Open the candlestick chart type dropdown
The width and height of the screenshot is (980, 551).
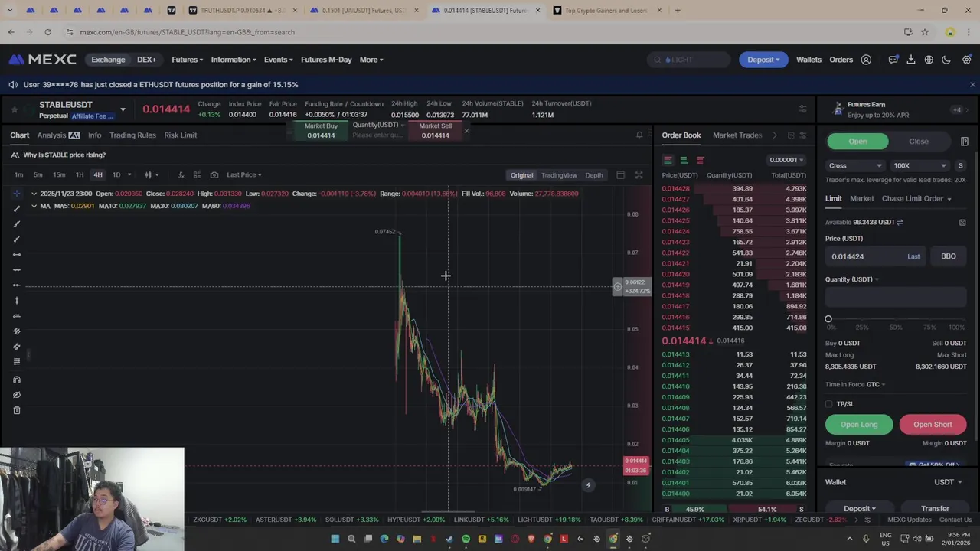click(x=152, y=174)
